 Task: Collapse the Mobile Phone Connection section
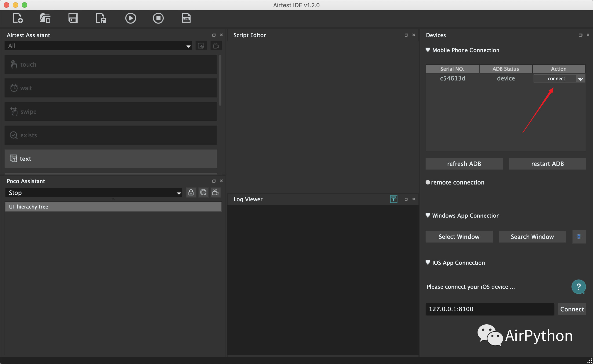coord(428,50)
